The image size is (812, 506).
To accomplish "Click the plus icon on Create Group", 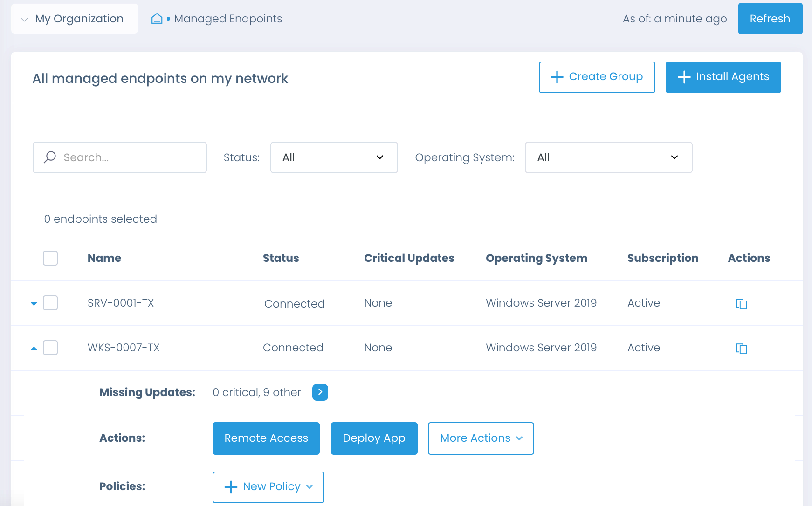I will coord(557,77).
